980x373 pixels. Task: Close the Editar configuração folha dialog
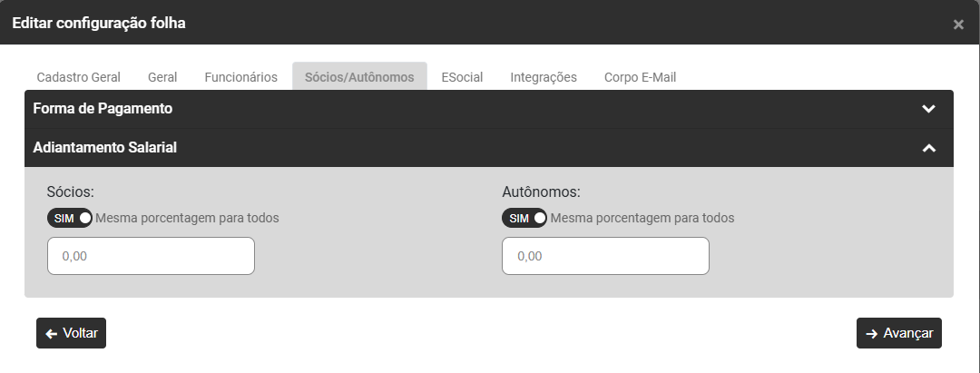click(958, 25)
